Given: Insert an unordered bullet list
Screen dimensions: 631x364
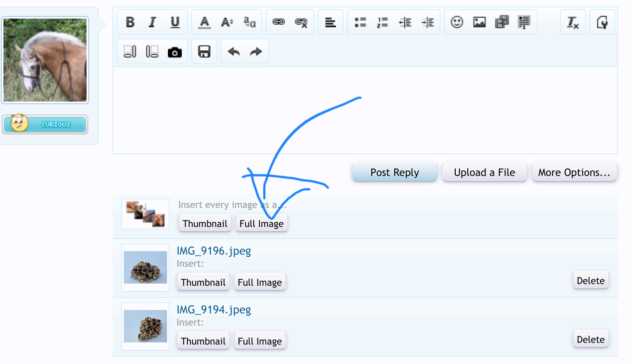Looking at the screenshot, I should tap(360, 22).
